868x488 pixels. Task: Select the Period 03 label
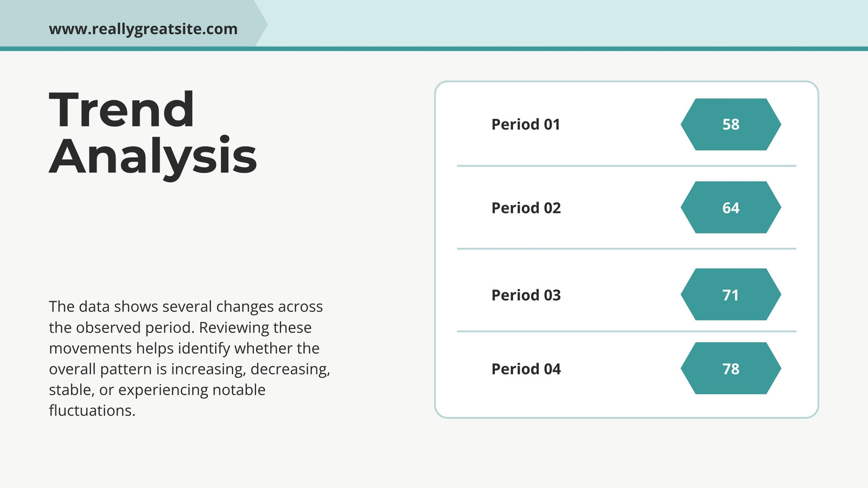526,295
